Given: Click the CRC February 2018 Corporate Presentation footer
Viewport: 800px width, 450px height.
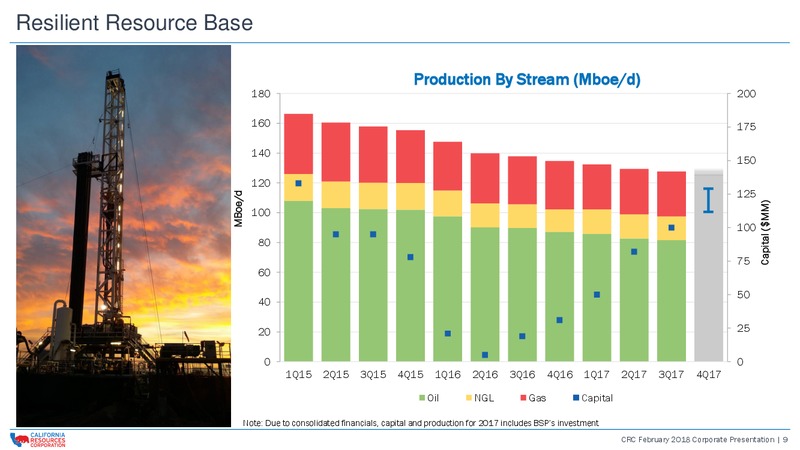Looking at the screenshot, I should click(x=704, y=439).
